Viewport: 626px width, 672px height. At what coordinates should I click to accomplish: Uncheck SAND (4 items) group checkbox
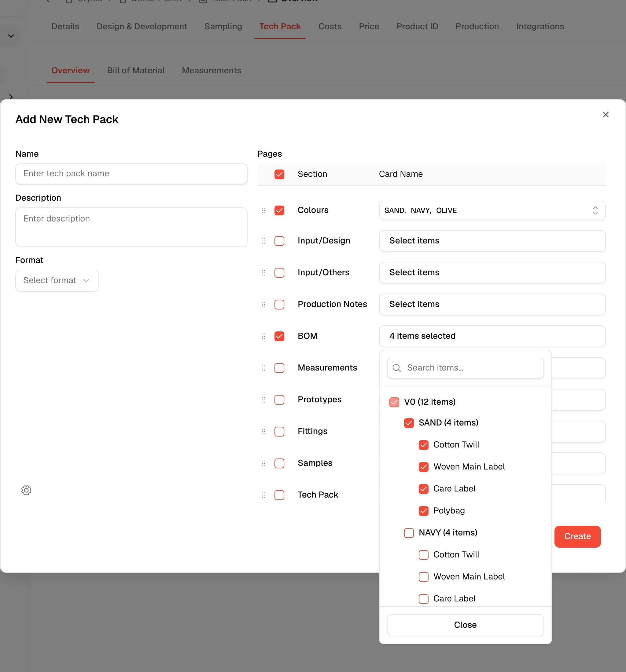(409, 423)
